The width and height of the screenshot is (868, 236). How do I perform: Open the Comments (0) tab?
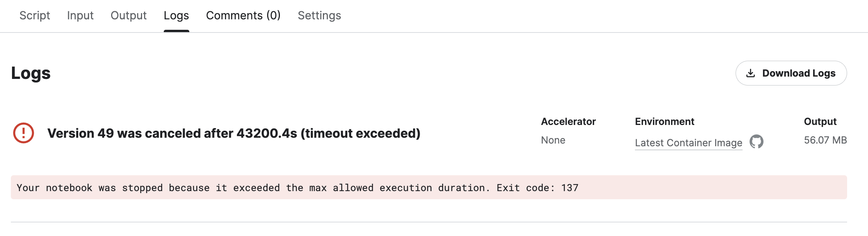click(243, 15)
